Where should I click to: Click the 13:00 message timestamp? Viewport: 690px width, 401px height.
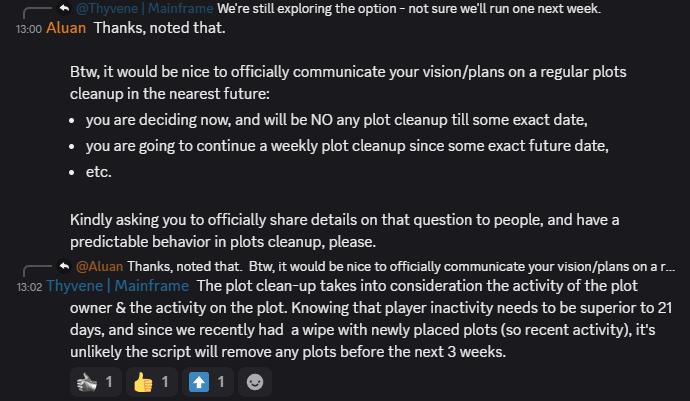28,28
